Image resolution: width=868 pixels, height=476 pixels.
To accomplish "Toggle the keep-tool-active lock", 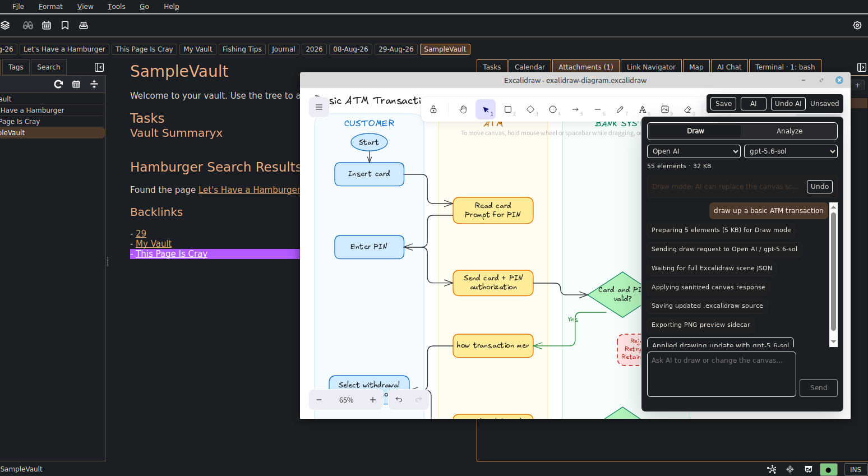I will click(x=433, y=109).
